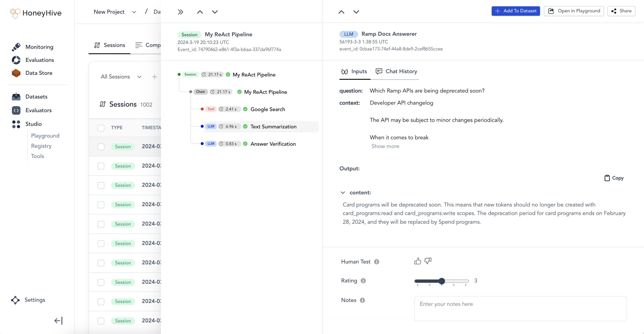
Task: Select the Sessions tab
Action: 109,45
